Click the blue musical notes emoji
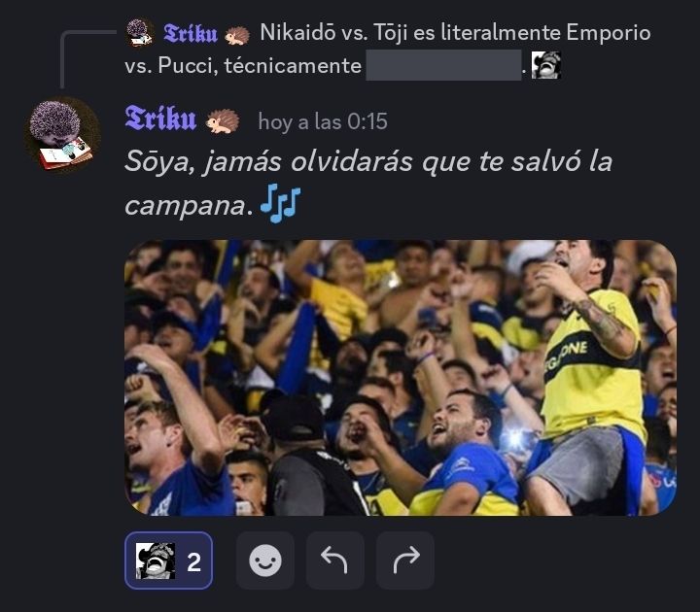 [x=280, y=203]
